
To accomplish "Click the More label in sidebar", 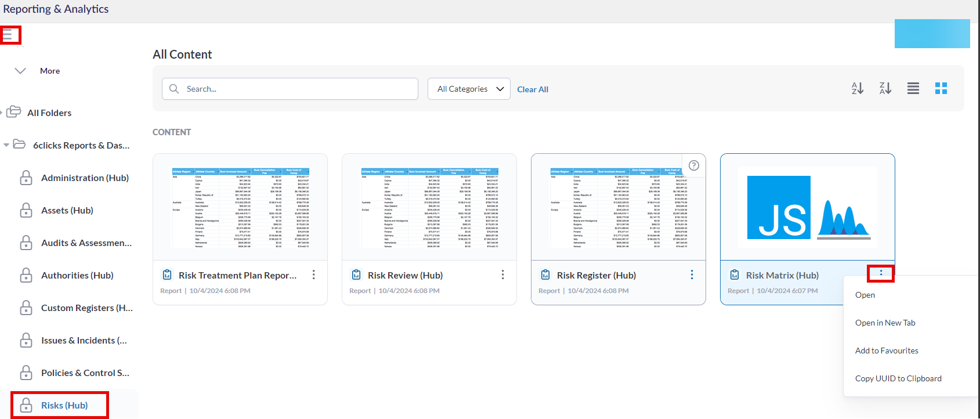I will 50,71.
